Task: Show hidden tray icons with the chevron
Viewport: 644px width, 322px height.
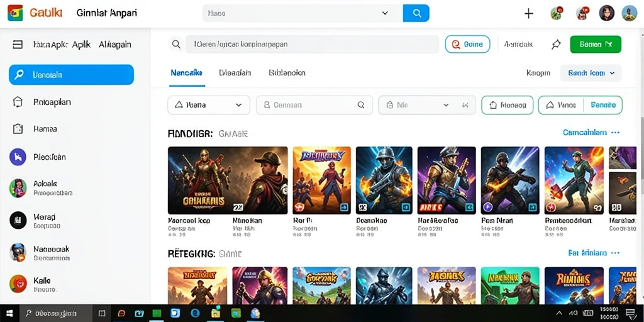Action: [x=559, y=313]
